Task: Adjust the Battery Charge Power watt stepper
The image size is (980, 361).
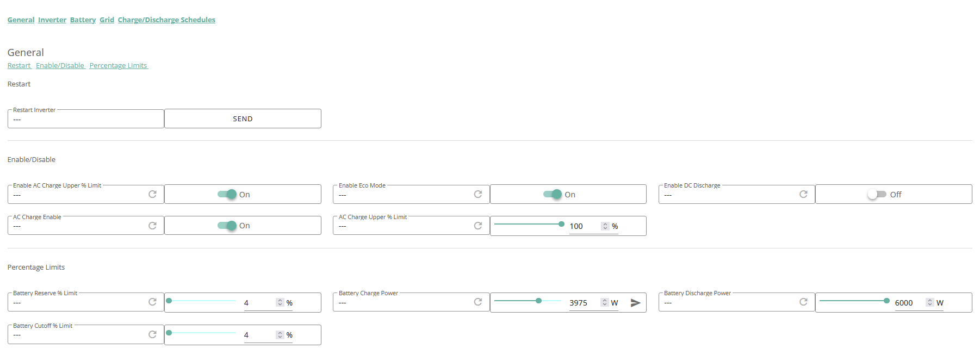Action: (605, 302)
